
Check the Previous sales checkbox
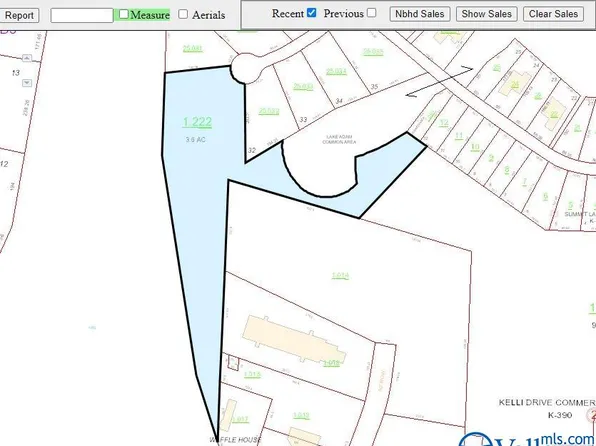pyautogui.click(x=372, y=13)
